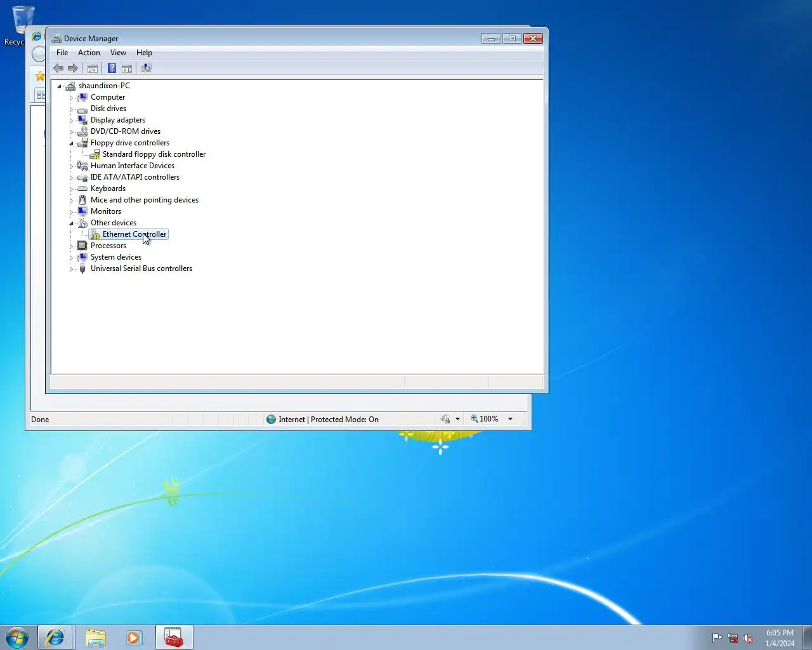Click the Back arrow in Device Manager toolbar
Viewport: 812px width, 650px height.
58,68
